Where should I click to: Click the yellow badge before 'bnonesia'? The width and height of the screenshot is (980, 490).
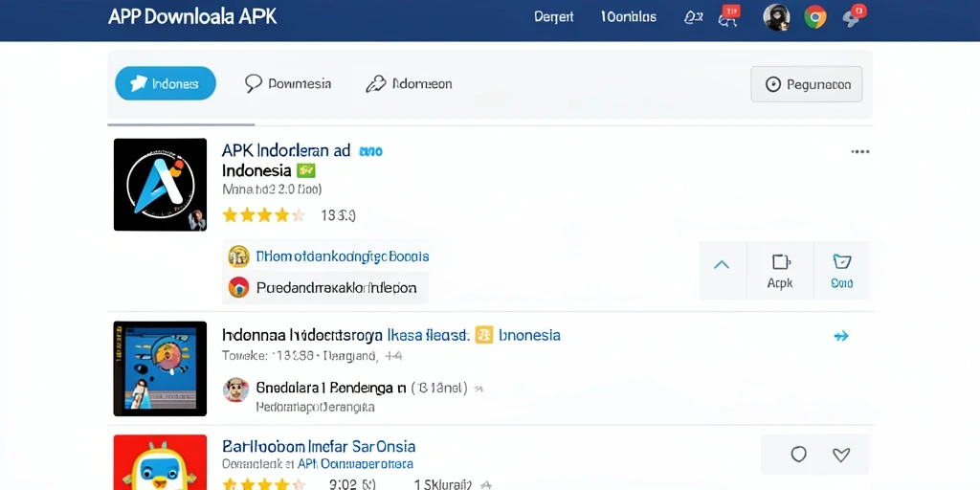pos(484,335)
